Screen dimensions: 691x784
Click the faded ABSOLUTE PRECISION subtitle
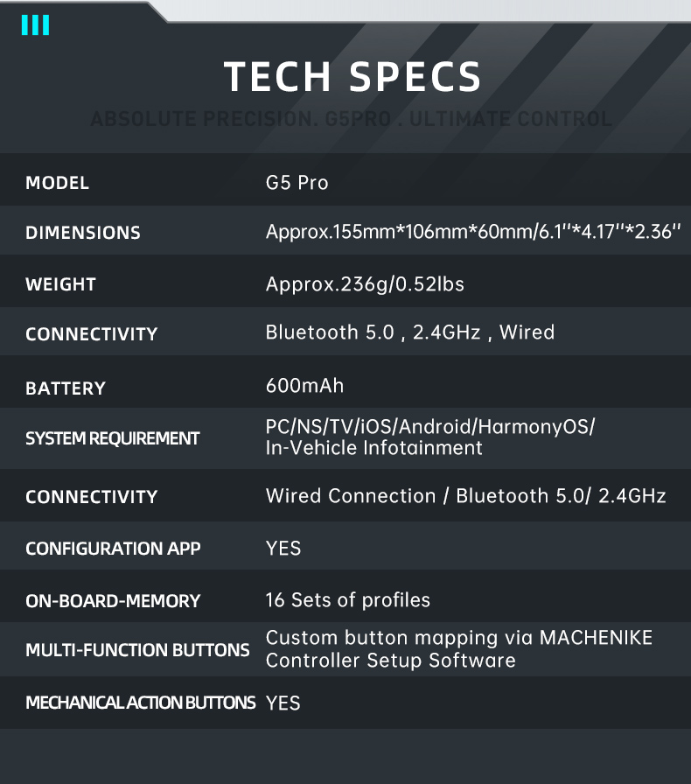click(x=351, y=119)
